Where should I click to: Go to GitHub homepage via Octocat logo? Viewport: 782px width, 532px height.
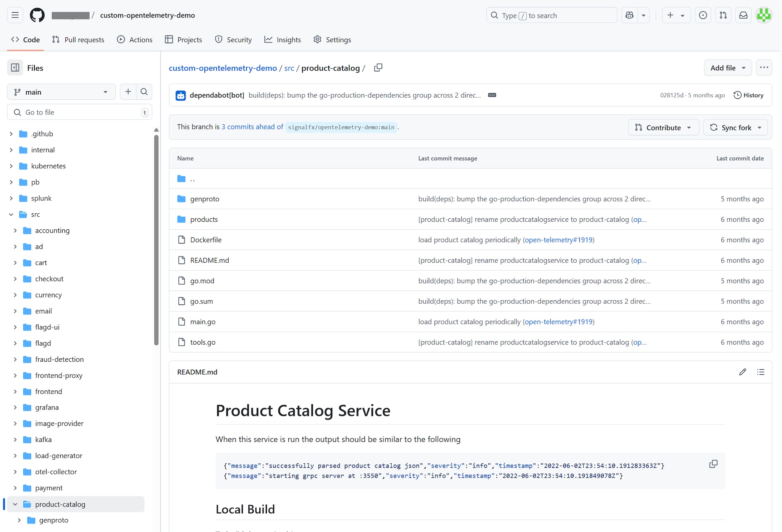pyautogui.click(x=37, y=15)
